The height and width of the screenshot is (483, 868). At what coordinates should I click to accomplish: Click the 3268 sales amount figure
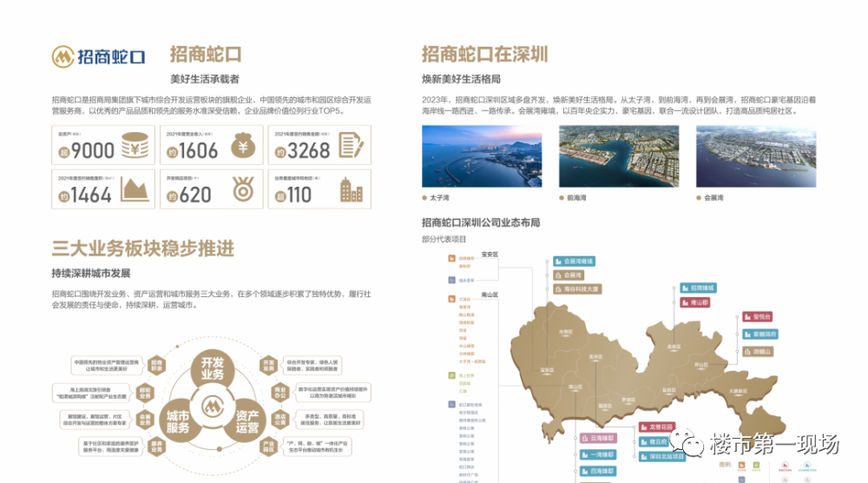click(x=308, y=150)
